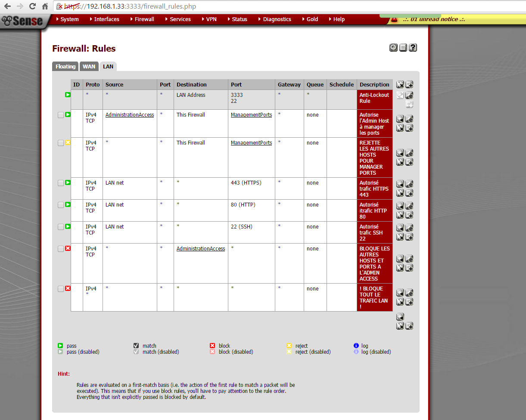This screenshot has height=420, width=526.
Task: Select checkbox for HTTP 80 rule
Action: pos(61,205)
